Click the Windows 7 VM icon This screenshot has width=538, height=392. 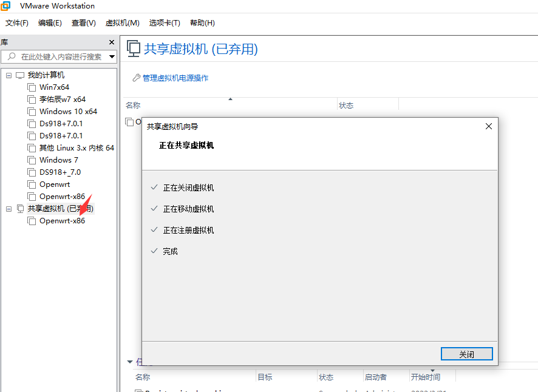(x=32, y=160)
